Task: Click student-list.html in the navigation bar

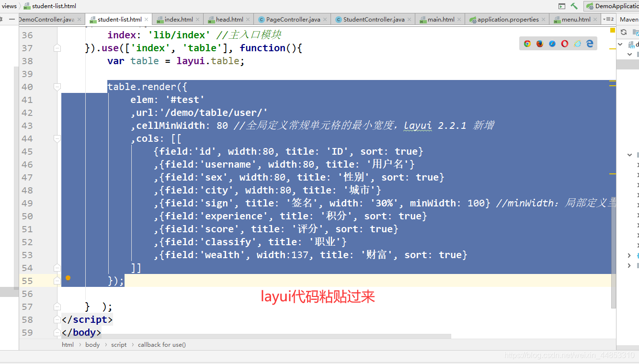Action: click(50, 6)
